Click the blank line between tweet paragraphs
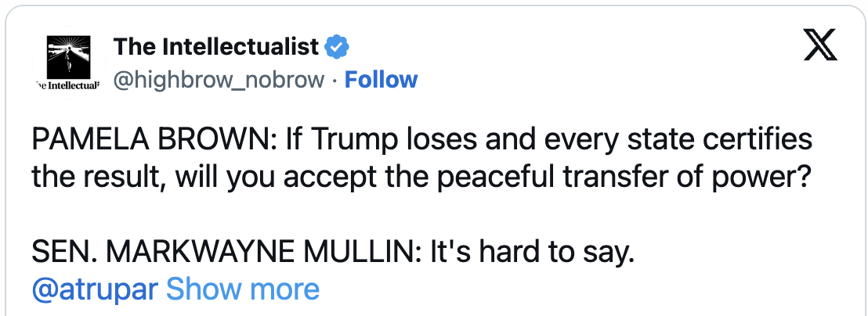 point(421,215)
